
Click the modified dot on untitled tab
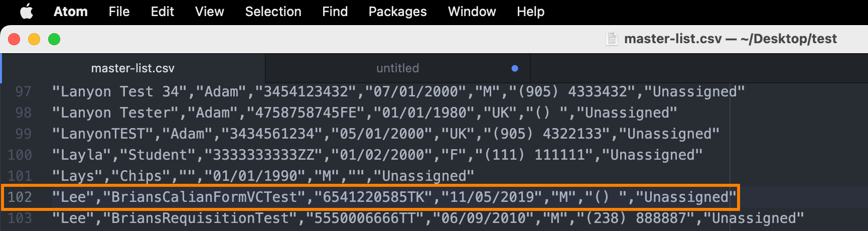(x=515, y=68)
